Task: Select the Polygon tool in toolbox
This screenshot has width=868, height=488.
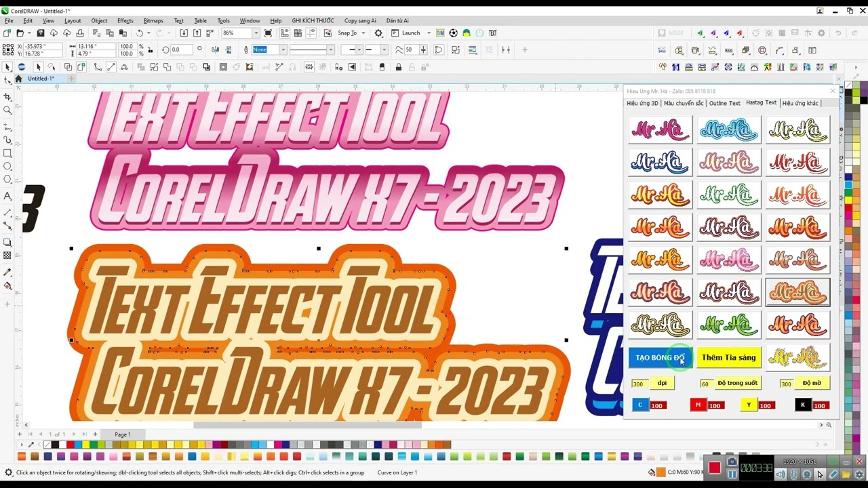Action: point(7,180)
